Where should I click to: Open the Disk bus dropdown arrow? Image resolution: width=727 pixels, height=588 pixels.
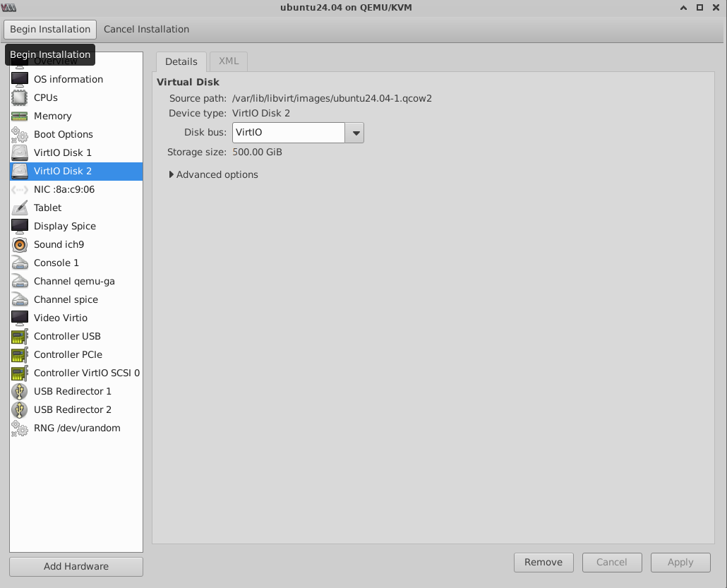pyautogui.click(x=355, y=133)
